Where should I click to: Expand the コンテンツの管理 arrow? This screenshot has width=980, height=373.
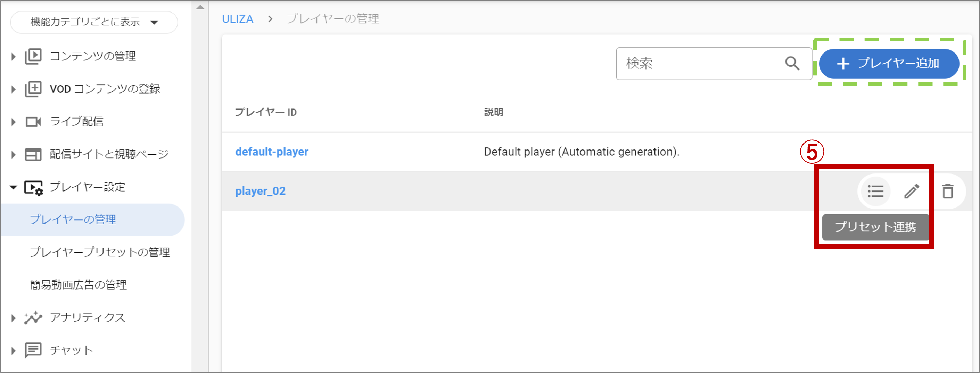click(x=13, y=57)
